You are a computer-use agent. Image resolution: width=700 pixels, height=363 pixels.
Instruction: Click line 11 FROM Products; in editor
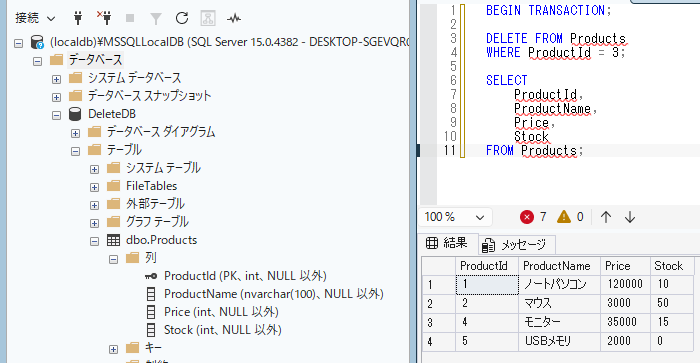point(534,150)
